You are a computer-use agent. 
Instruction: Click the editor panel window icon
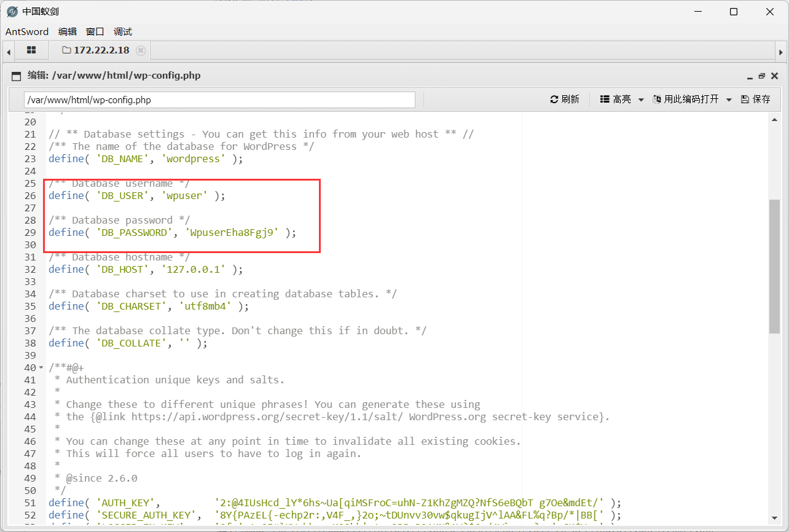click(17, 76)
